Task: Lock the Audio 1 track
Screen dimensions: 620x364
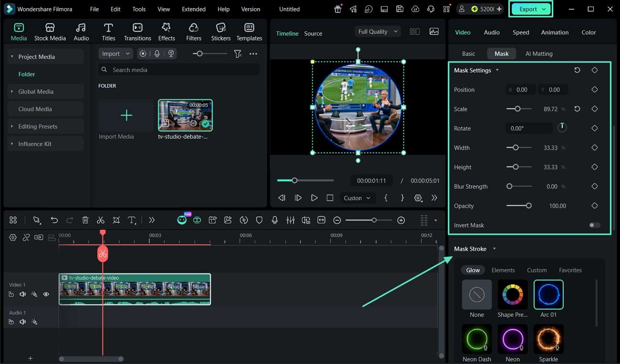Action: pos(11,322)
